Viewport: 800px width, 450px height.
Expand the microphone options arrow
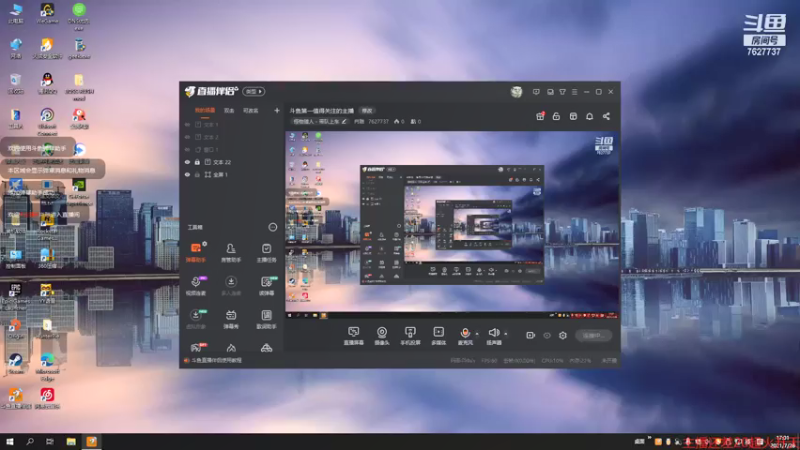[477, 334]
